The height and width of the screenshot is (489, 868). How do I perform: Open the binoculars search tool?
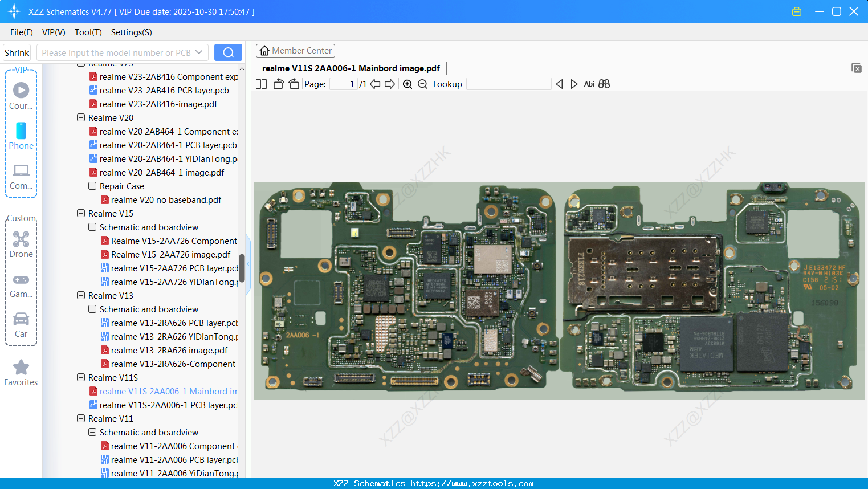click(x=604, y=84)
